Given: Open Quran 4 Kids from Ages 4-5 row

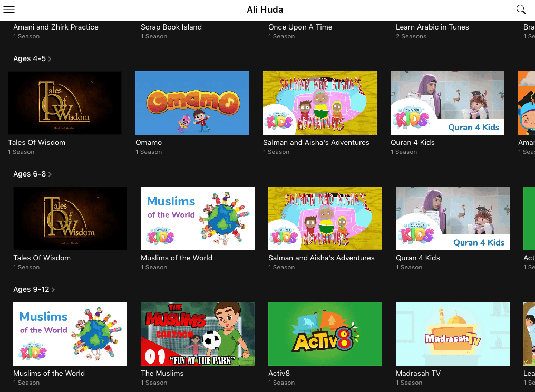Looking at the screenshot, I should point(447,103).
